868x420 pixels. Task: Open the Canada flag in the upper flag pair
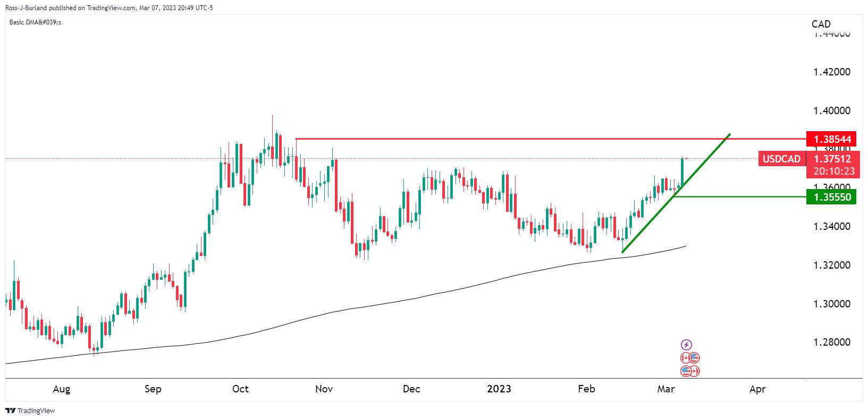(x=686, y=358)
